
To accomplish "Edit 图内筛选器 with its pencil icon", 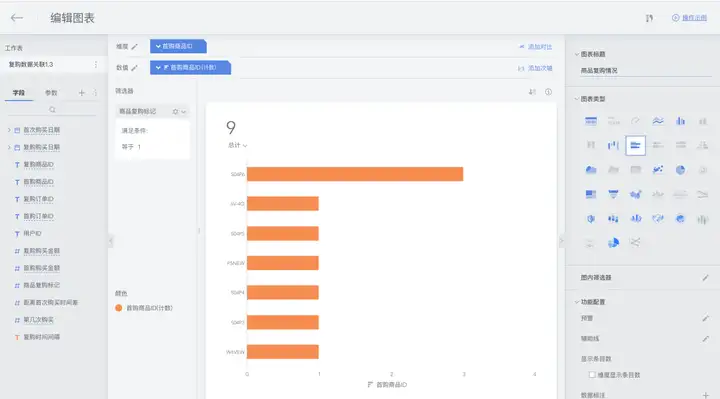I will click(x=705, y=277).
